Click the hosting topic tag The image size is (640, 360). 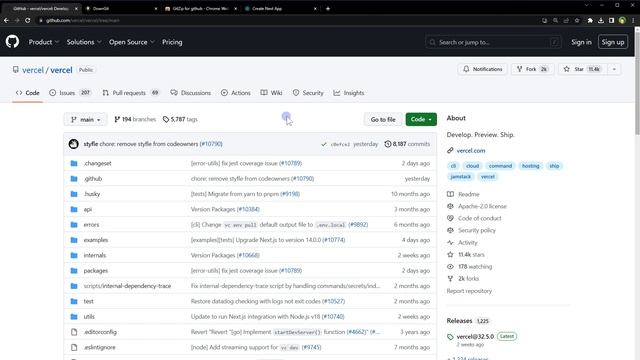531,166
